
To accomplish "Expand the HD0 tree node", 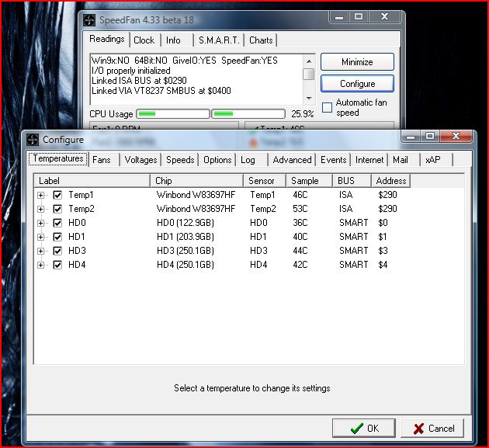I will click(x=40, y=223).
